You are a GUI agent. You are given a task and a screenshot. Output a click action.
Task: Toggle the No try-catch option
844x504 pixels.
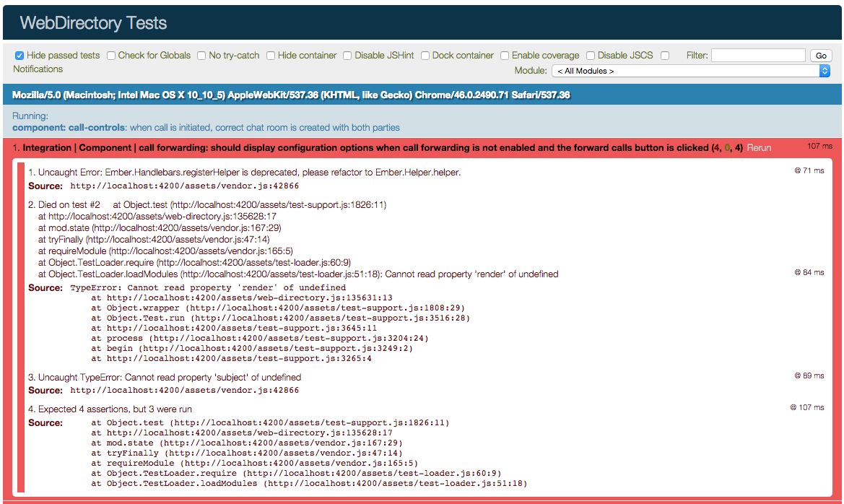(x=203, y=56)
